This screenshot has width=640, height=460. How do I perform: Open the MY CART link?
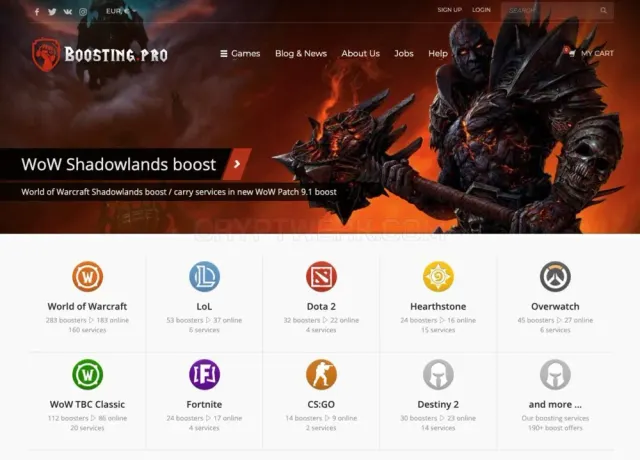coord(597,53)
